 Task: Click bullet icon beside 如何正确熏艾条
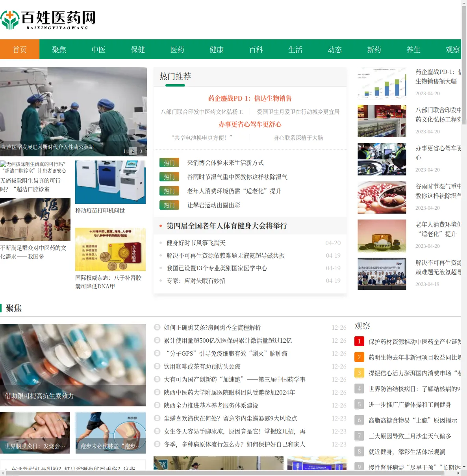pos(157,327)
